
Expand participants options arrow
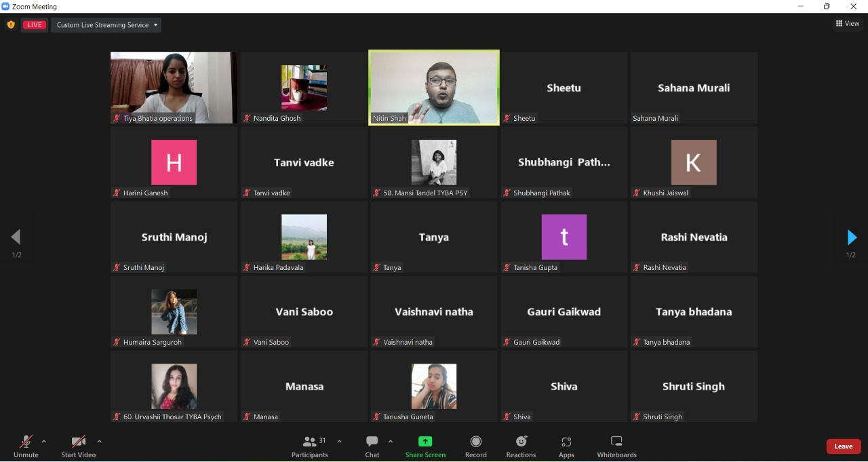(339, 442)
